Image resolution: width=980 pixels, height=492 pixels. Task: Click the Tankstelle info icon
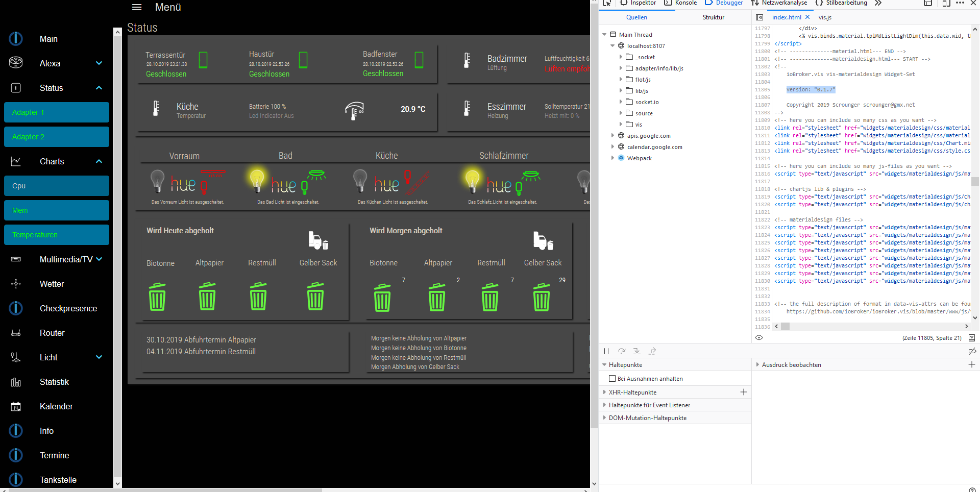[x=16, y=480]
